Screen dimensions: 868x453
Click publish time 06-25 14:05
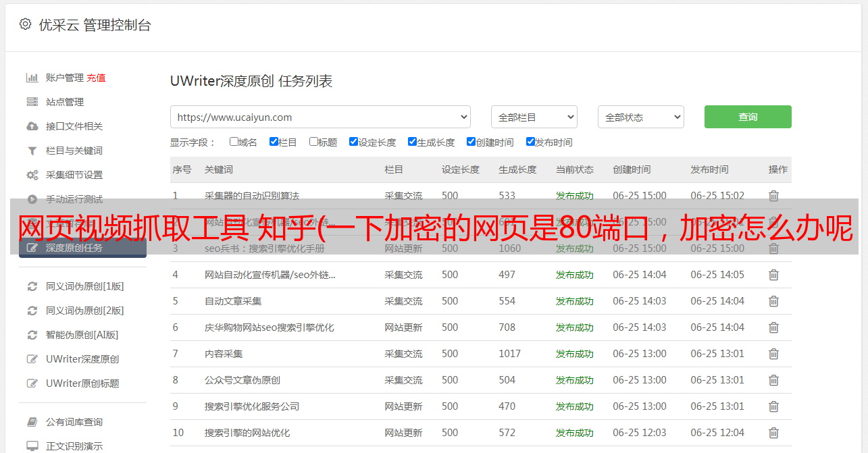click(717, 275)
